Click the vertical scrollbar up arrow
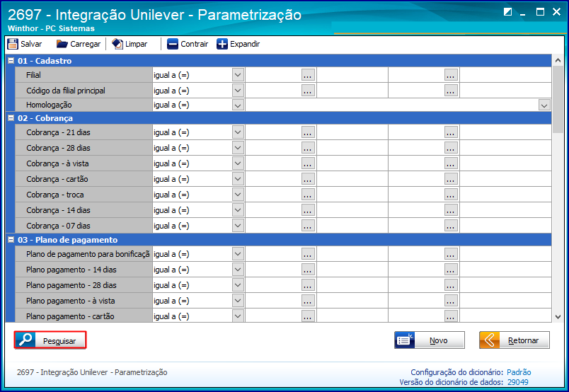569x392 pixels. pos(558,60)
